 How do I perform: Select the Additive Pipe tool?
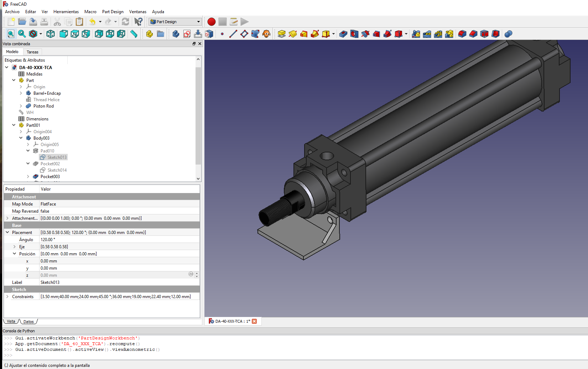point(315,34)
